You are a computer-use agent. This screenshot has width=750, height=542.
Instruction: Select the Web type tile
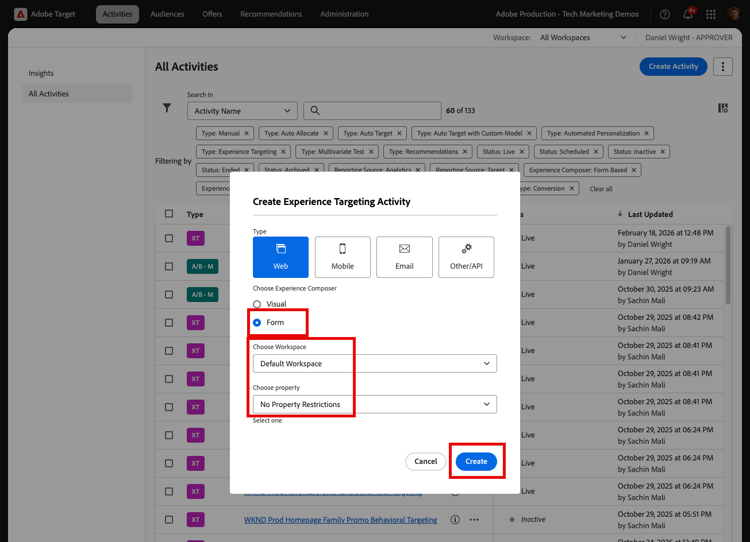point(280,257)
